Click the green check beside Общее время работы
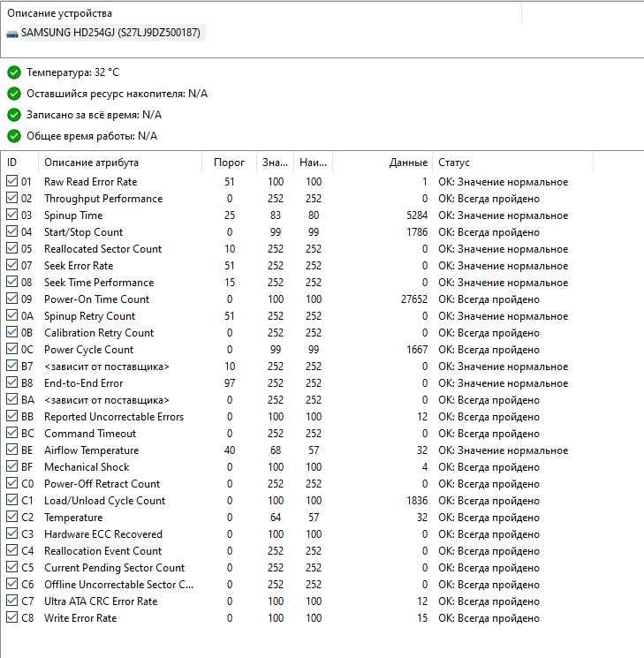The height and width of the screenshot is (658, 644). click(x=14, y=136)
